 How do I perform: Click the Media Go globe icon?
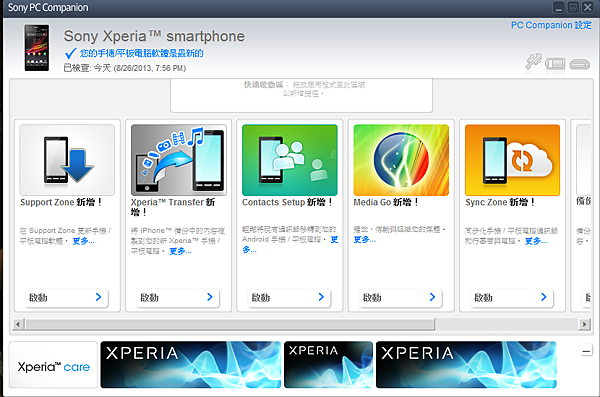(401, 160)
